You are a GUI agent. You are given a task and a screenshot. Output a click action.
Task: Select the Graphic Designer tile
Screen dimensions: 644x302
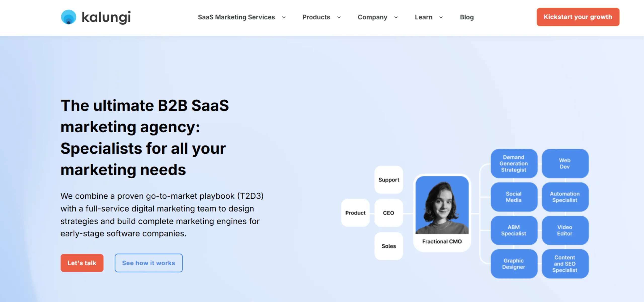click(x=513, y=264)
